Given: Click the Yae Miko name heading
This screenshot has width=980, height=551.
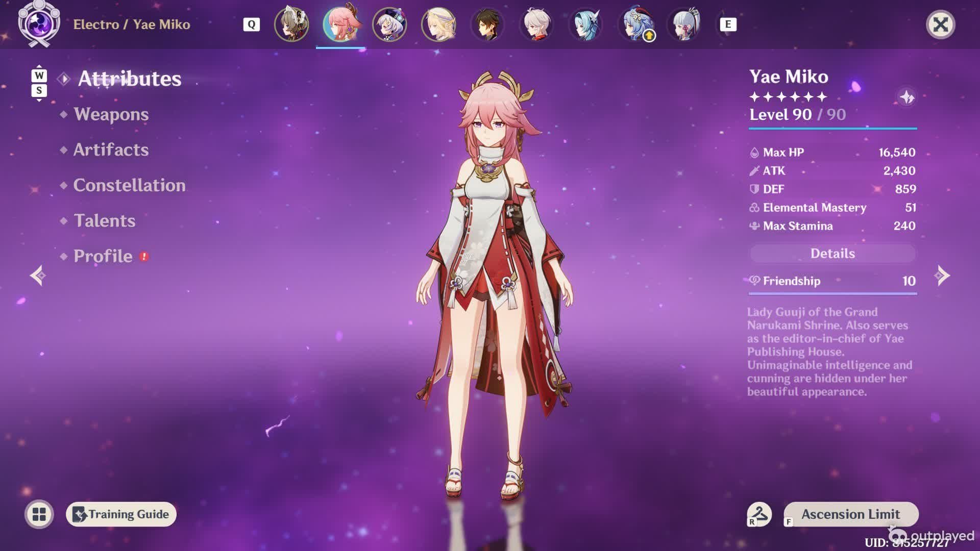Looking at the screenshot, I should pyautogui.click(x=789, y=77).
